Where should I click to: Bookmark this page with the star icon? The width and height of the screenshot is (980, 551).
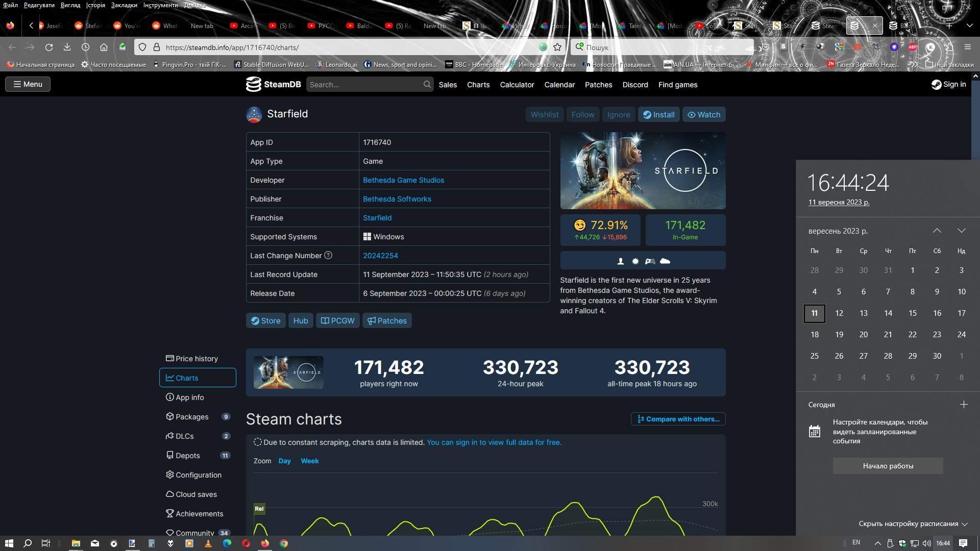(x=557, y=47)
